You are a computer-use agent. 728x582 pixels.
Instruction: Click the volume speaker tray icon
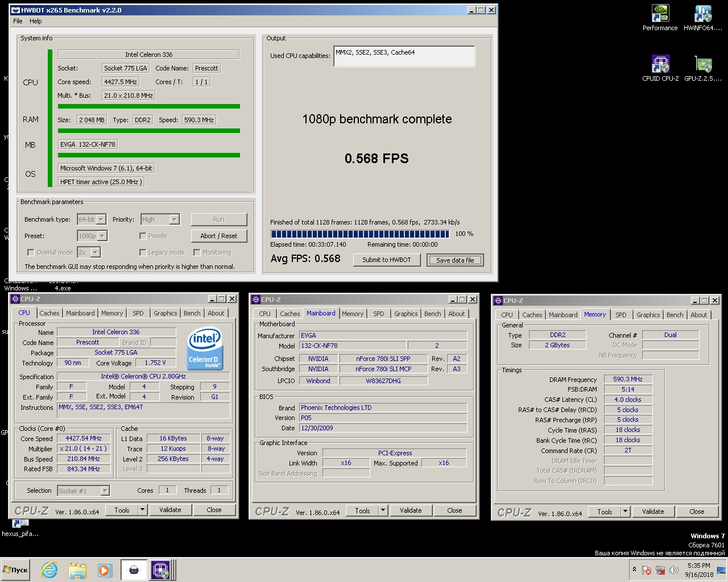pos(674,570)
